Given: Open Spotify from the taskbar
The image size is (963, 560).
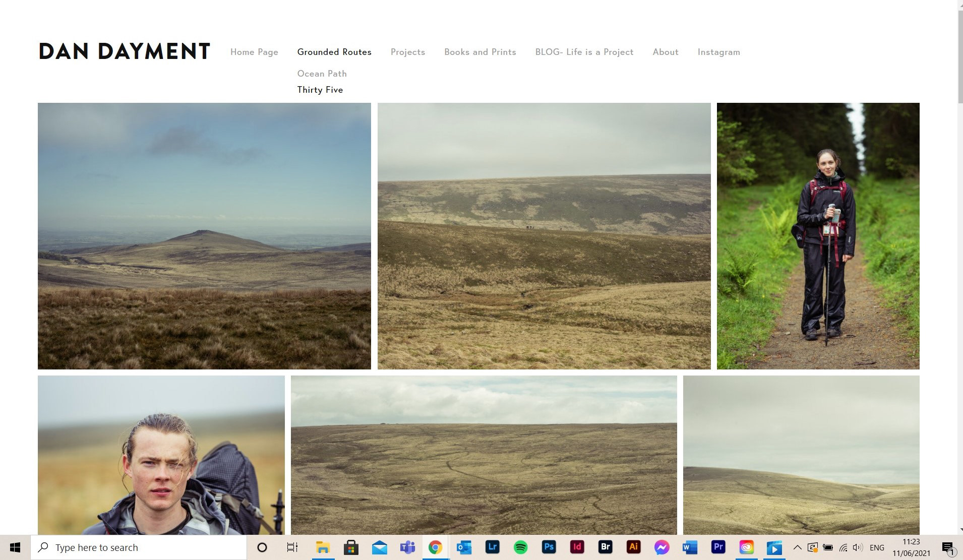Looking at the screenshot, I should click(x=521, y=547).
